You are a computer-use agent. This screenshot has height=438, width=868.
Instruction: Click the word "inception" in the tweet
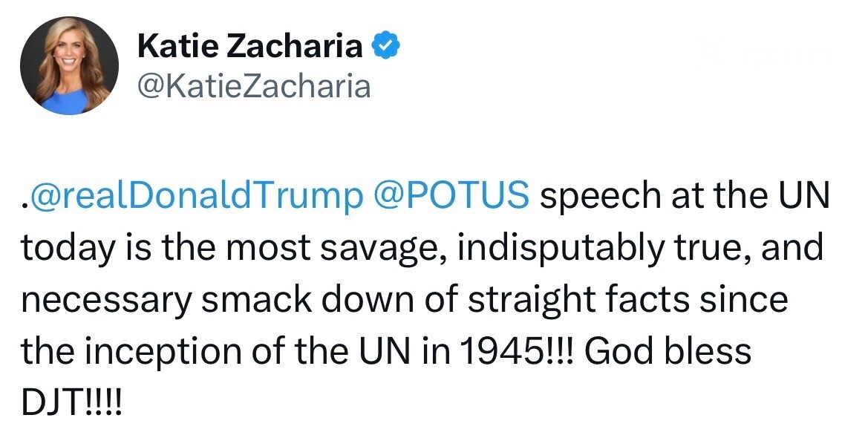click(x=167, y=350)
